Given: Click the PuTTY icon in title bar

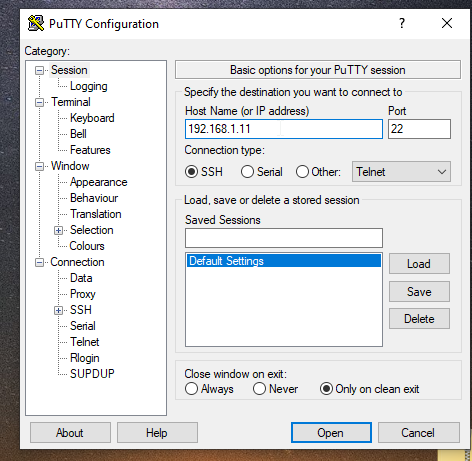Looking at the screenshot, I should click(x=36, y=24).
